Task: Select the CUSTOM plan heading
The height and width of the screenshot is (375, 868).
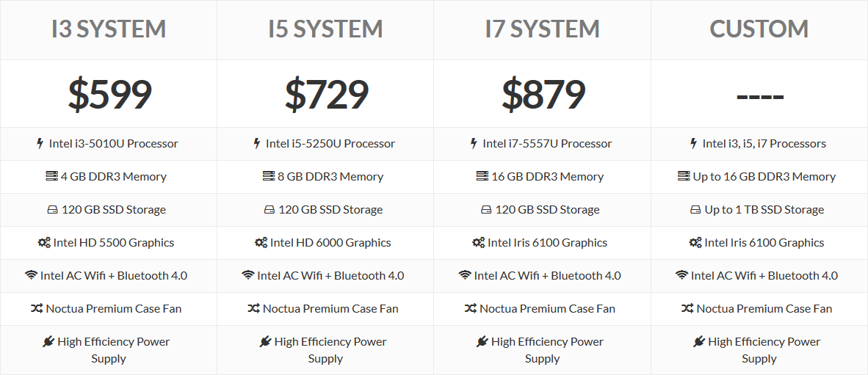Action: (759, 29)
